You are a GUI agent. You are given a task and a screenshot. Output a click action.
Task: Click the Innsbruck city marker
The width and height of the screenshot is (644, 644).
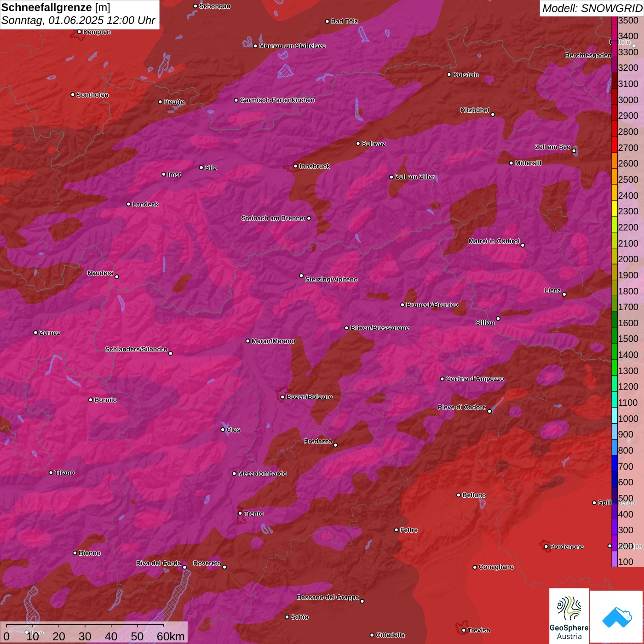pos(296,166)
